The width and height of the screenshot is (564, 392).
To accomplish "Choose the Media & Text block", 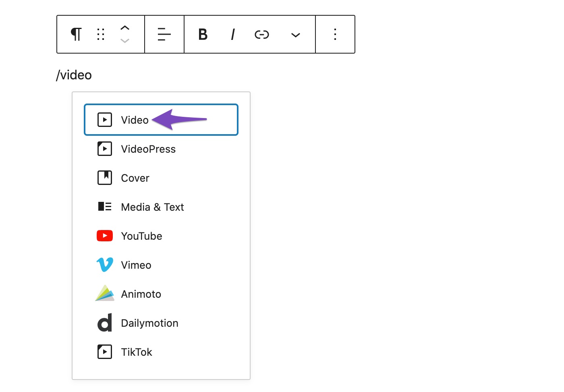I will (161, 207).
